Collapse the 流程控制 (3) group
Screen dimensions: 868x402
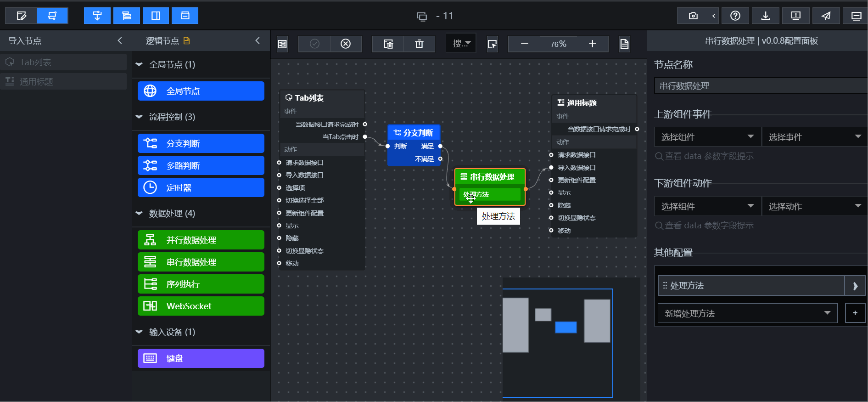[139, 117]
